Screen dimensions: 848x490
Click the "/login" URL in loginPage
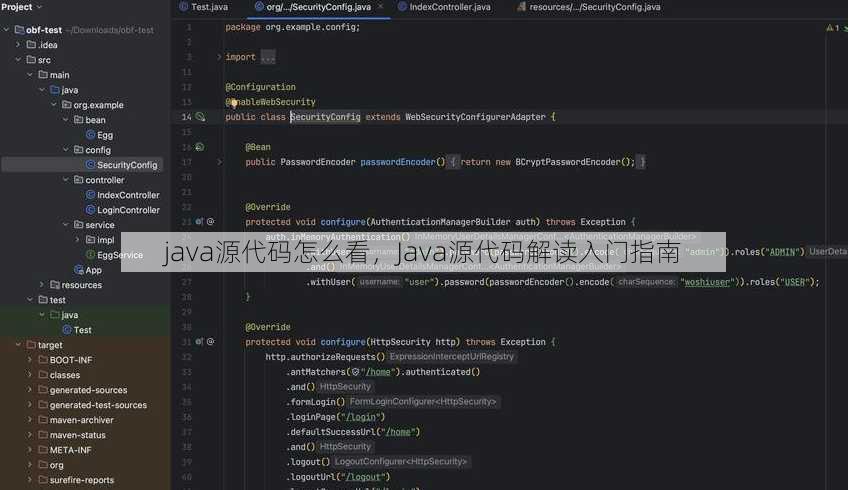click(361, 417)
